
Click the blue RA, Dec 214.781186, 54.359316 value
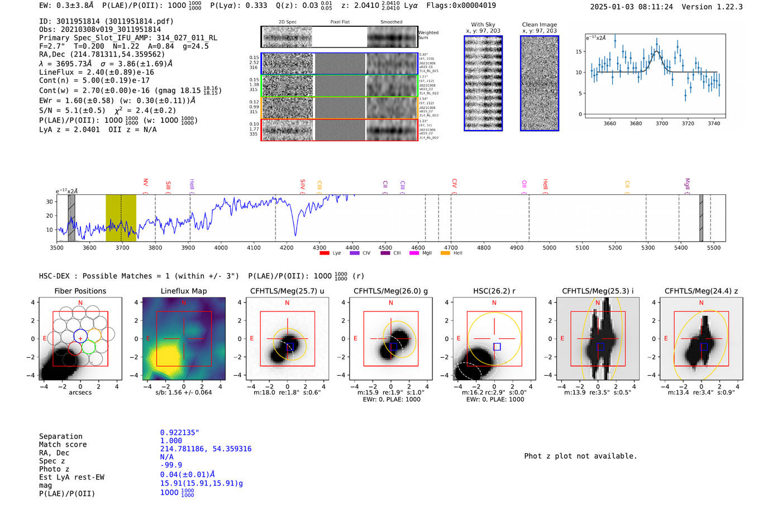[206, 449]
